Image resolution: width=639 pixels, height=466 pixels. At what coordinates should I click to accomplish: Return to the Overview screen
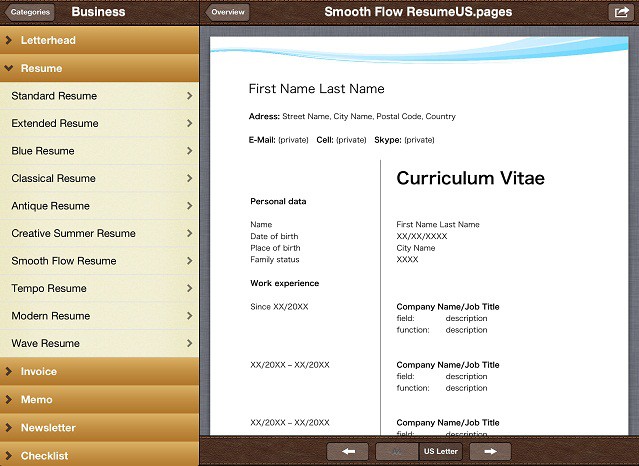coord(227,12)
